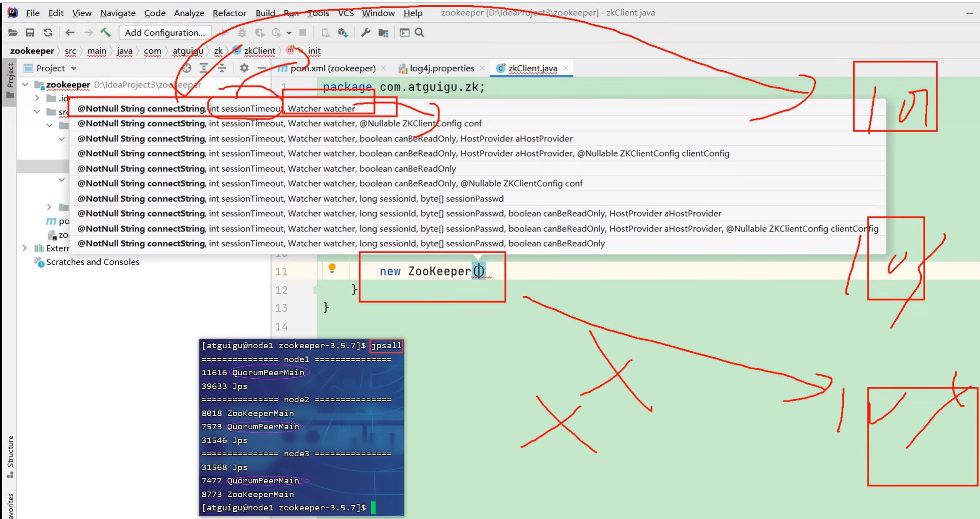Click the Run Anything icon
Viewport: 980px width, 519px height.
(404, 33)
